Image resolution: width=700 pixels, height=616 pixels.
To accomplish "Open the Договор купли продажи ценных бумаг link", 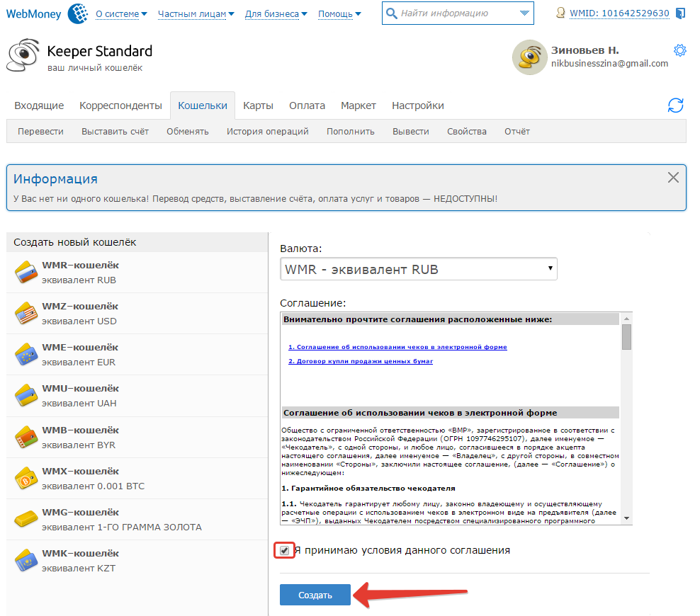I will click(x=361, y=361).
